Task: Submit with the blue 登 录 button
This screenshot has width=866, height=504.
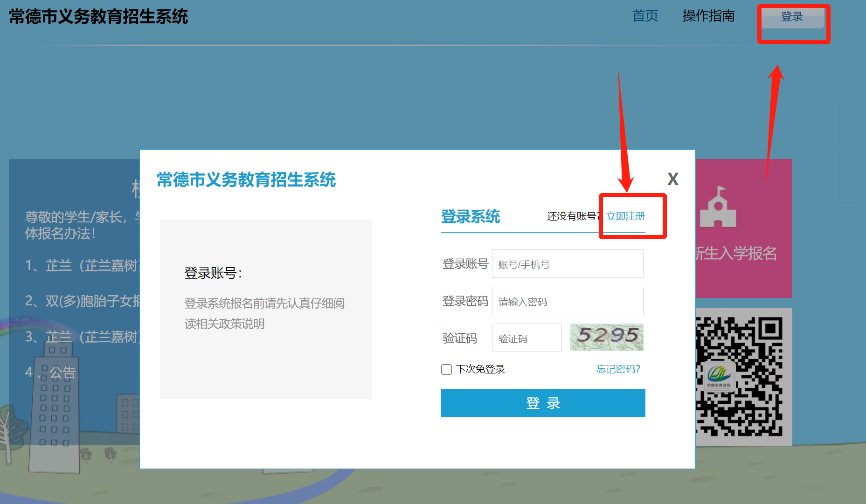Action: 543,403
